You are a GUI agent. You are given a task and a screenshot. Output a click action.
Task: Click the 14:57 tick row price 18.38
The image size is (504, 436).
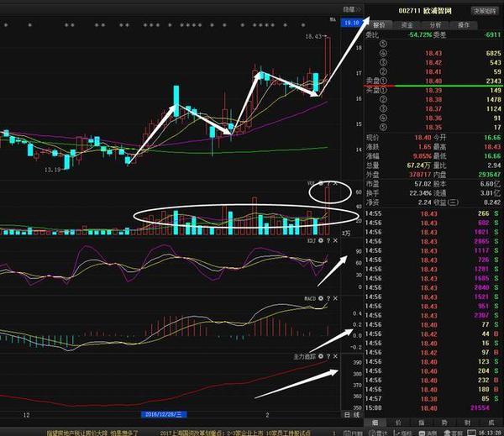click(x=429, y=399)
